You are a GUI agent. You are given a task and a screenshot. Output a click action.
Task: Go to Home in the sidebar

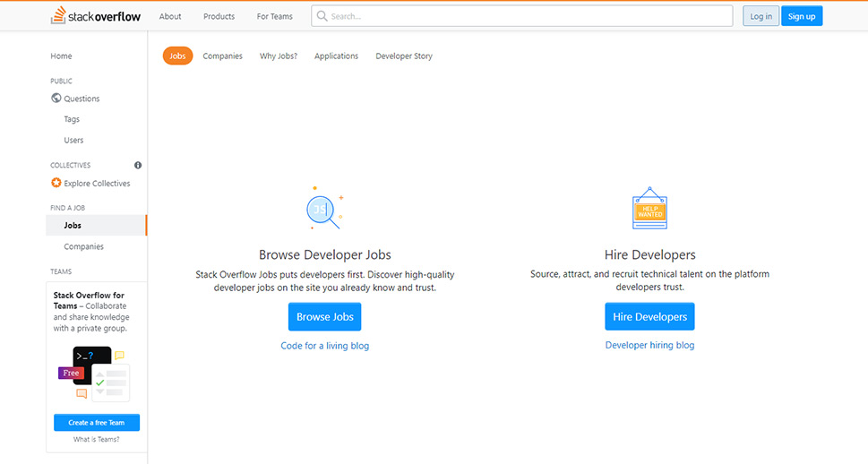coord(61,56)
